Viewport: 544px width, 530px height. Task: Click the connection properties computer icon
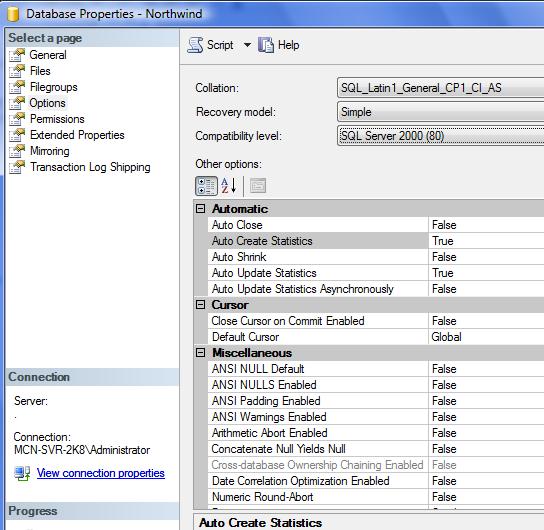(22, 473)
